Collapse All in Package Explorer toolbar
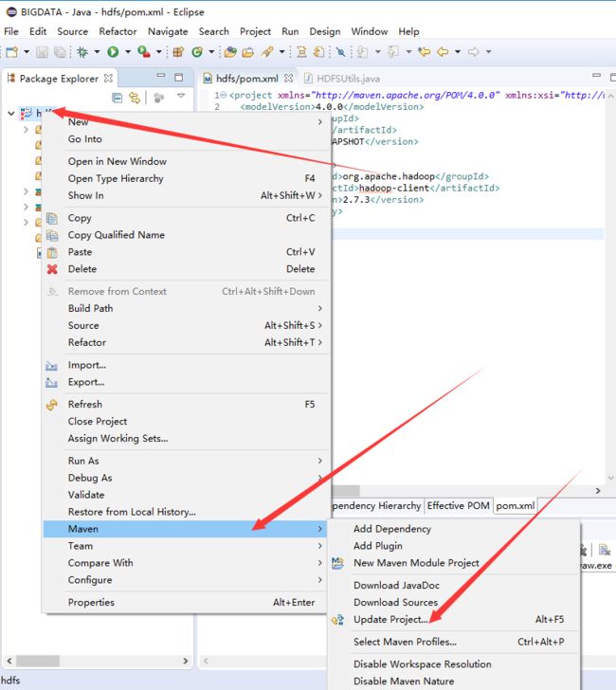Screen dimensions: 616x690 click(118, 98)
